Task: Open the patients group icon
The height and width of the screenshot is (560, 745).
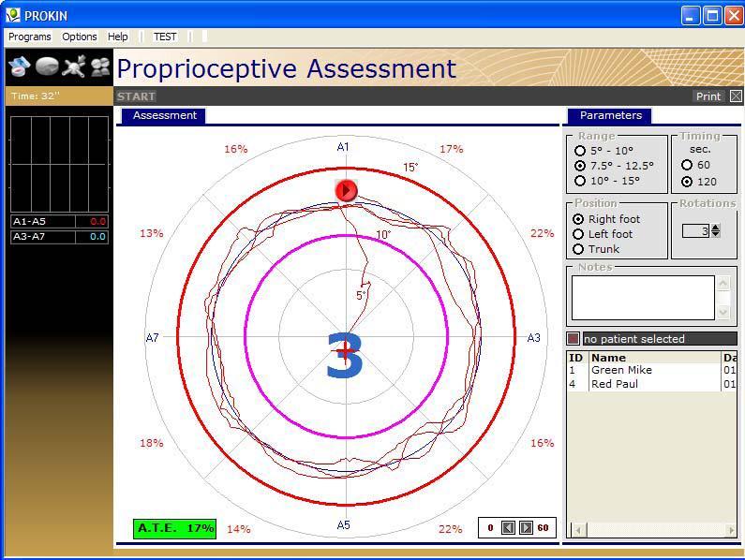Action: 100,67
